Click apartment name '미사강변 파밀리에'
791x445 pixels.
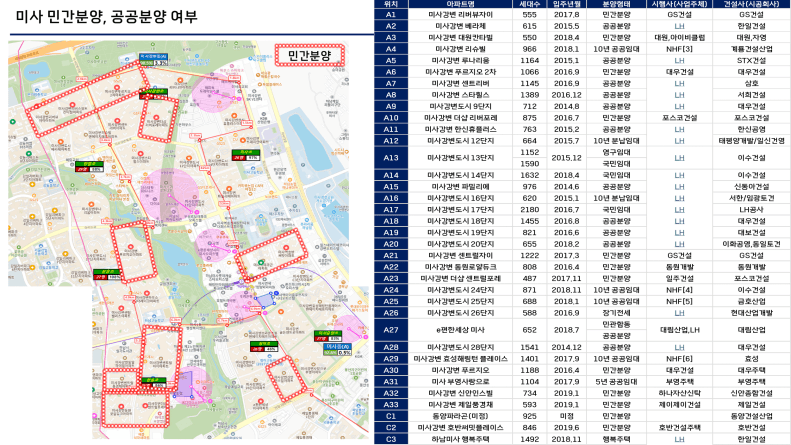(460, 187)
